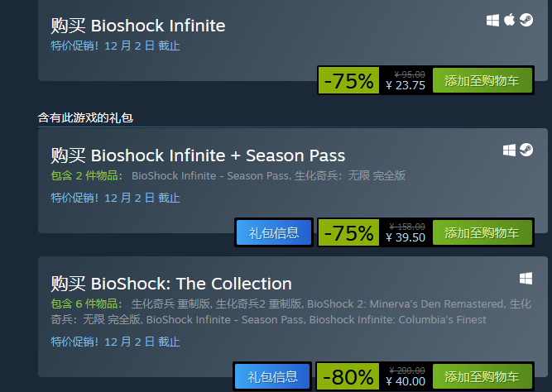The image size is (552, 392).
Task: Click Windows icon on Bioshock Infinite purchase box
Action: coord(492,20)
